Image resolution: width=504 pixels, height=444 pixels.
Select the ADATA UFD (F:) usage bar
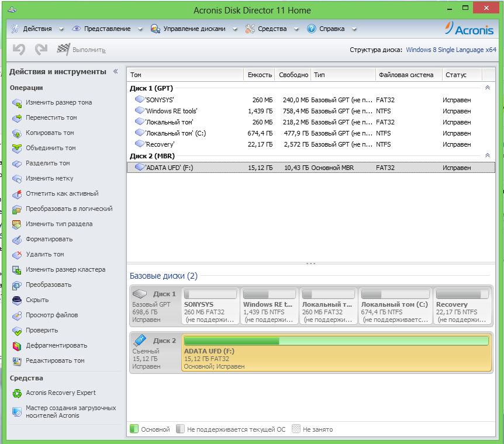(336, 341)
